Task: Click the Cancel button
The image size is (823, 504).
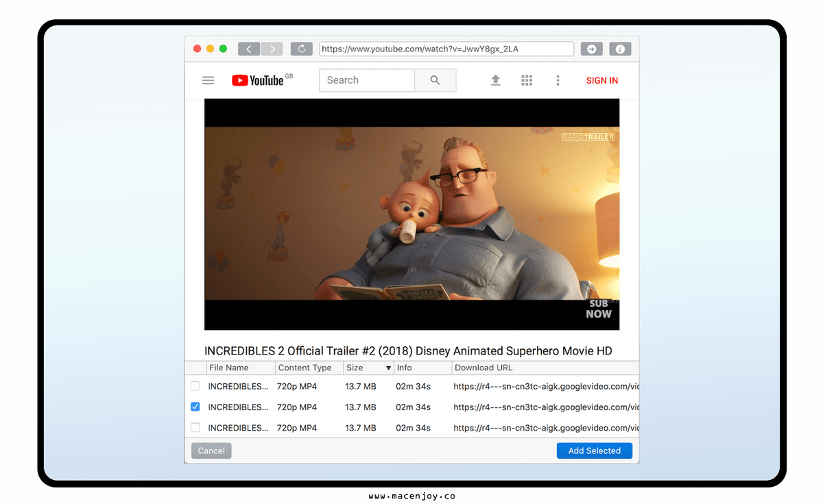Action: coord(211,451)
